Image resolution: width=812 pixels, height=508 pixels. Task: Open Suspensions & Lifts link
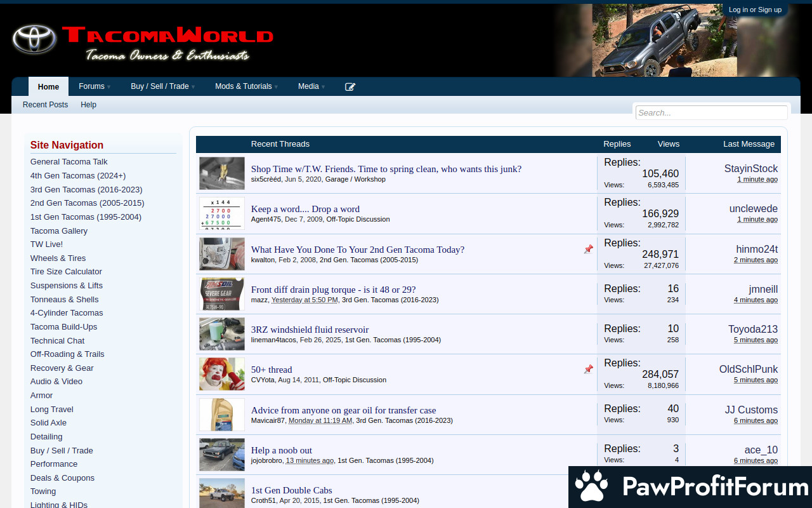click(67, 286)
